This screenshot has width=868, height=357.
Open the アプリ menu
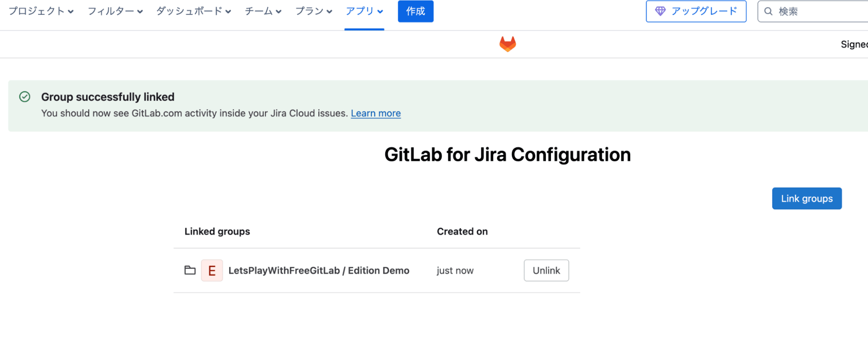coord(364,11)
